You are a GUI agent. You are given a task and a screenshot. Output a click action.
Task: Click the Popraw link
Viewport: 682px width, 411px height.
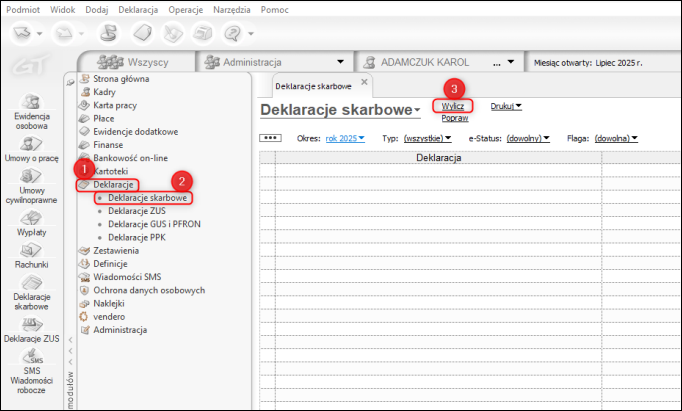pos(455,118)
